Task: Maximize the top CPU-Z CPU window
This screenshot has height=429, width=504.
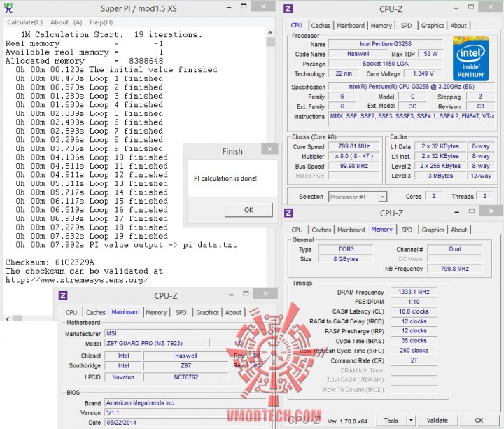Action: coord(471,7)
